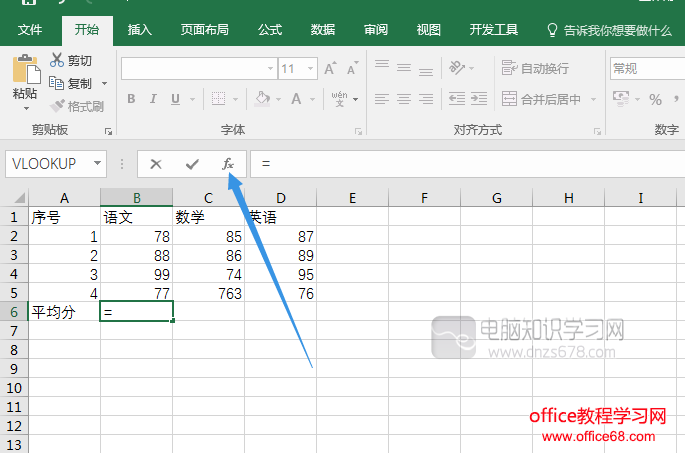
Task: Open the 常规 number format box
Action: [647, 69]
